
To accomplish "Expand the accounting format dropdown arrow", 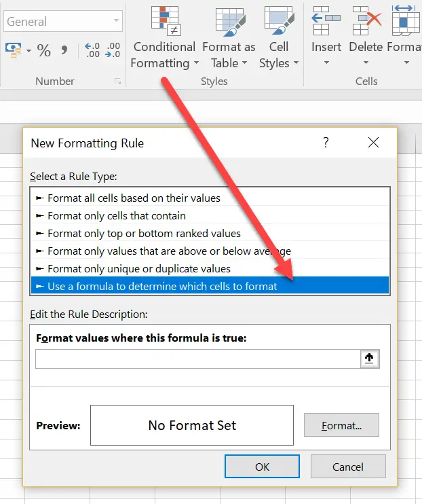I will (x=28, y=51).
